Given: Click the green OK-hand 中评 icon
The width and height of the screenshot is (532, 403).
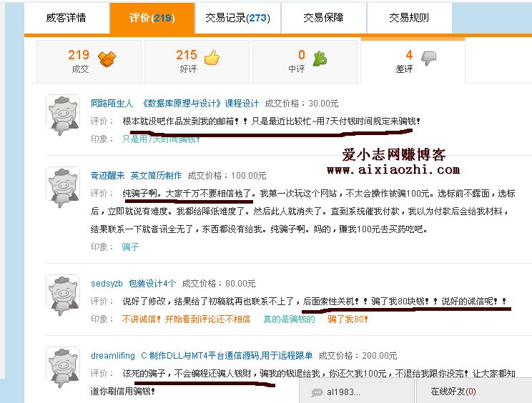Looking at the screenshot, I should coord(320,59).
